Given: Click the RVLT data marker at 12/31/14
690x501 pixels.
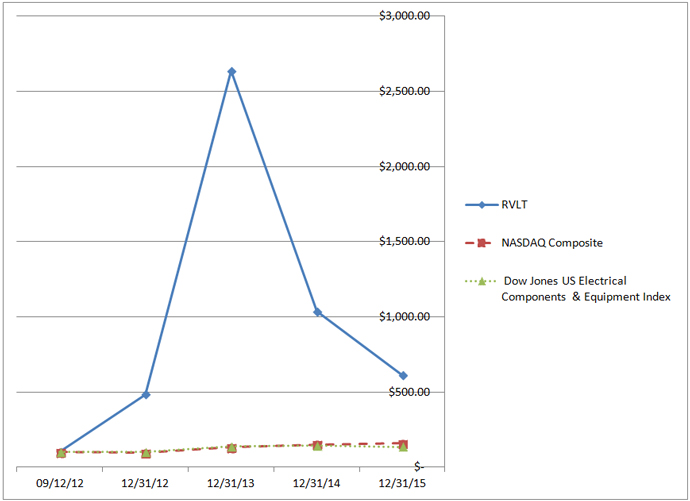Looking at the screenshot, I should coord(318,312).
